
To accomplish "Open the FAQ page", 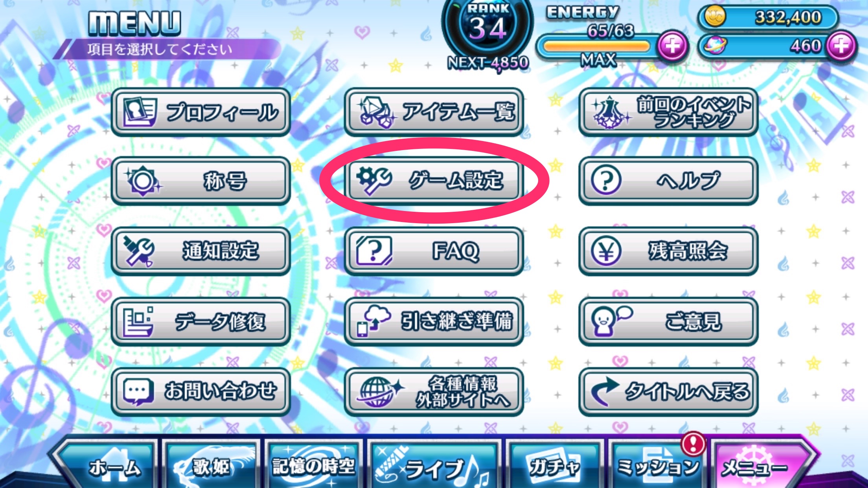I will coord(434,251).
